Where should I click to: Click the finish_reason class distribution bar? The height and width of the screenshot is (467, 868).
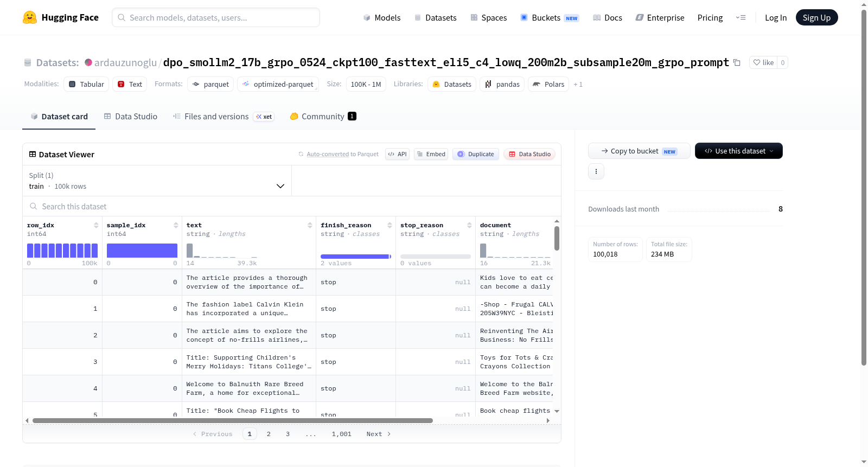(356, 256)
